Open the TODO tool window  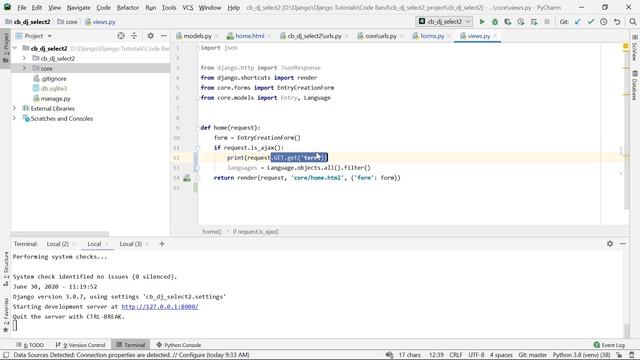pyautogui.click(x=30, y=345)
